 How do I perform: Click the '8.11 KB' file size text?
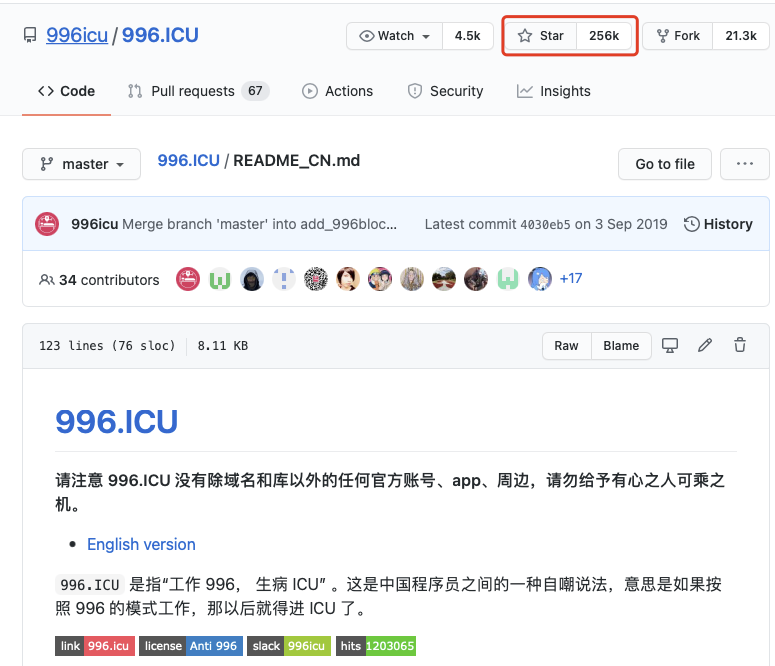(x=223, y=346)
